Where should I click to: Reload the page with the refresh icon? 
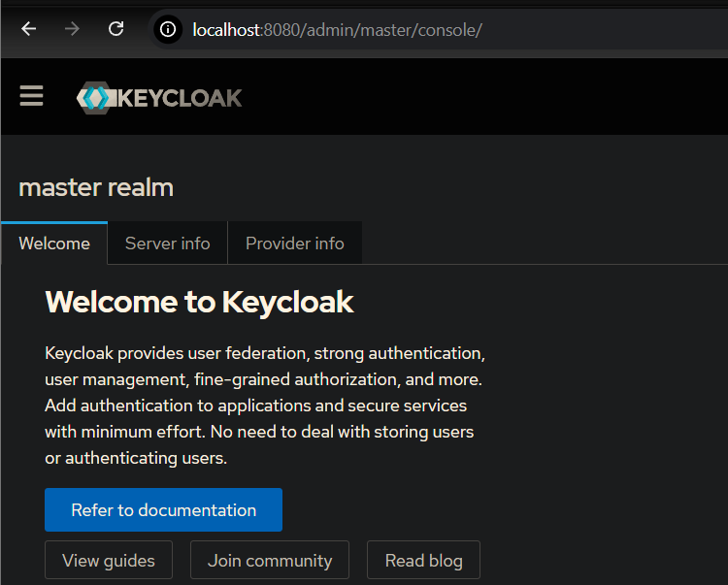pos(116,29)
